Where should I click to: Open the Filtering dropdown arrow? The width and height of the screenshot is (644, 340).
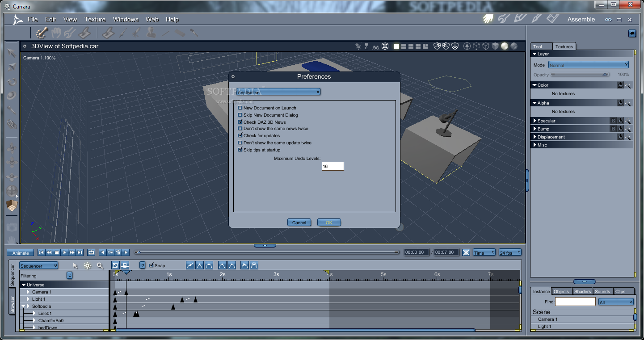click(70, 276)
